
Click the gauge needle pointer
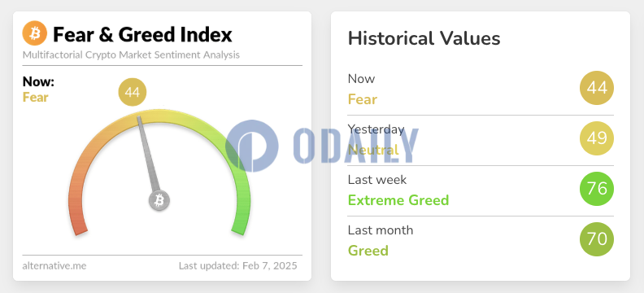coord(148,155)
